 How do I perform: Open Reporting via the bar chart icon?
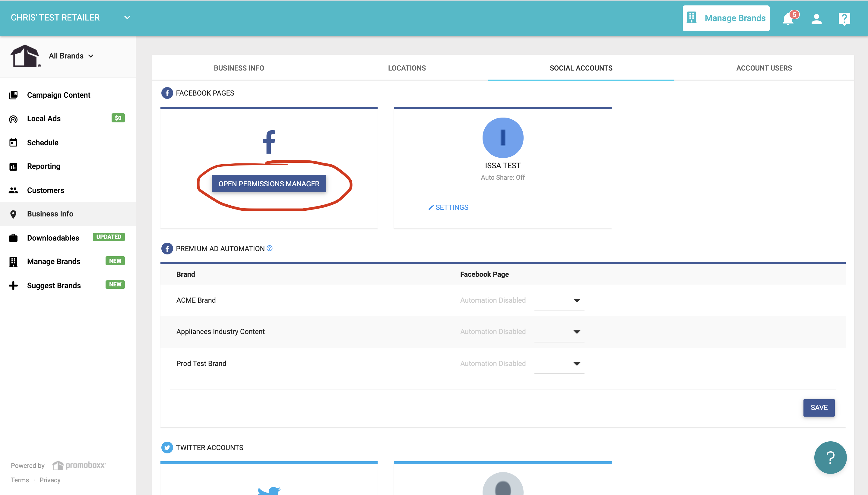(x=13, y=166)
